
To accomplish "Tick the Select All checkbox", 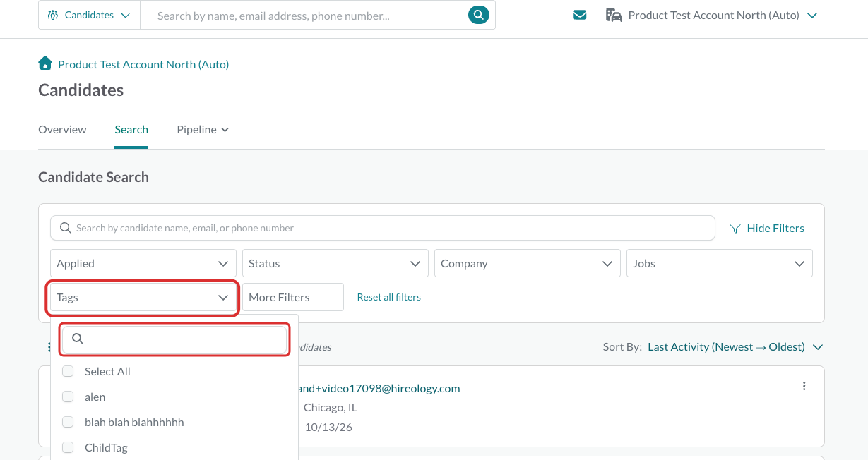I will 68,371.
